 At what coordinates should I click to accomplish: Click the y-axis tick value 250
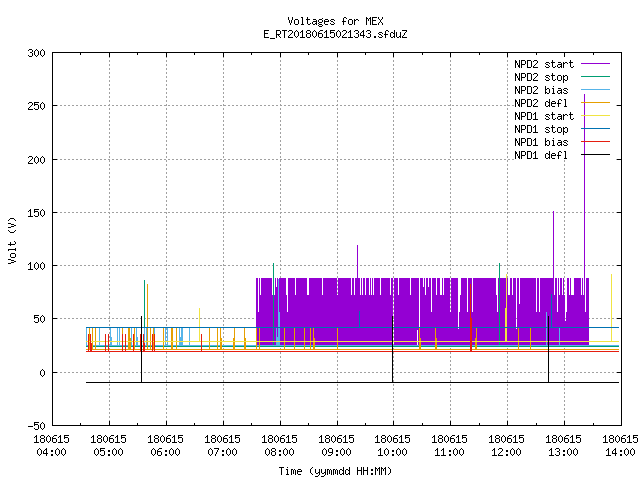[x=36, y=106]
